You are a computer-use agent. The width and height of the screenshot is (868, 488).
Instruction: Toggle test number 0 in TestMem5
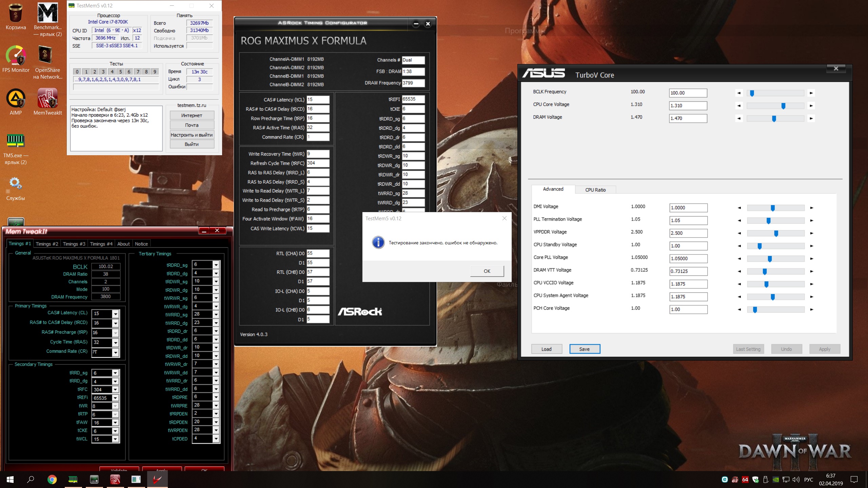[x=77, y=72]
